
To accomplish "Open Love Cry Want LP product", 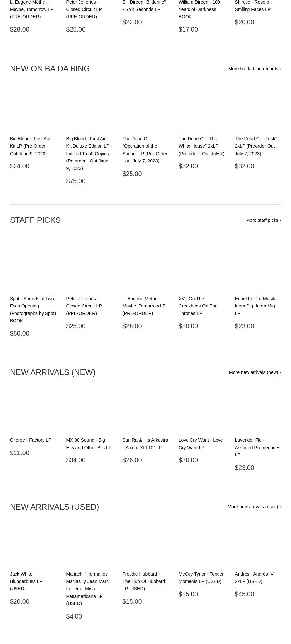I will 200,444.
